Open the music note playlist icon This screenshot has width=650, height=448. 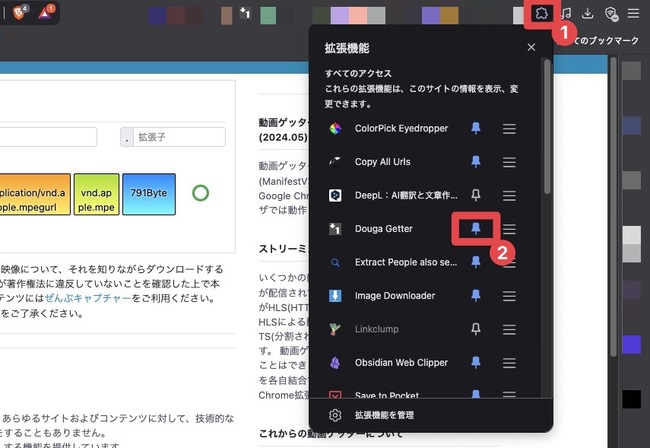pos(566,14)
